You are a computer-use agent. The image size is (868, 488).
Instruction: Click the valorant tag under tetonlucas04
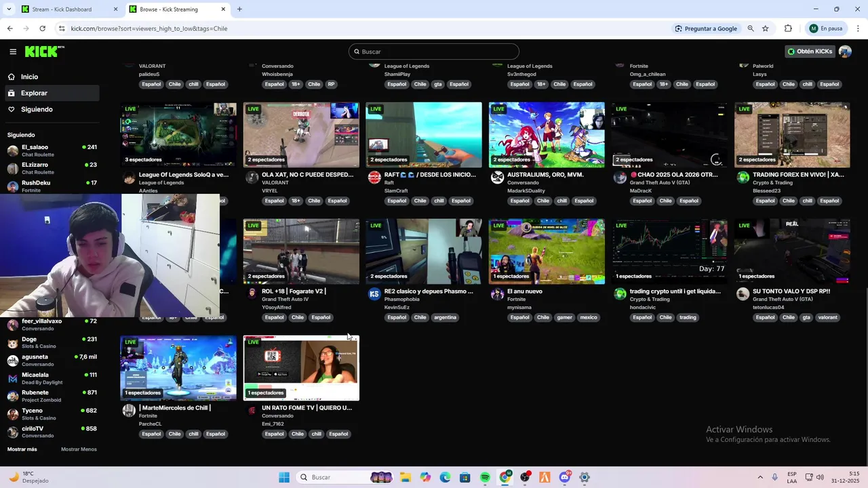(827, 317)
